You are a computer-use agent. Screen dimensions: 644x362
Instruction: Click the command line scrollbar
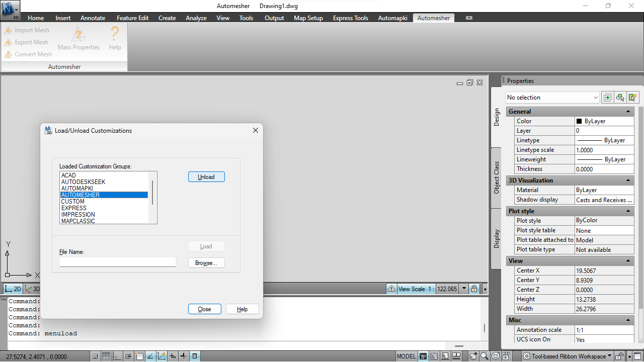pyautogui.click(x=485, y=328)
